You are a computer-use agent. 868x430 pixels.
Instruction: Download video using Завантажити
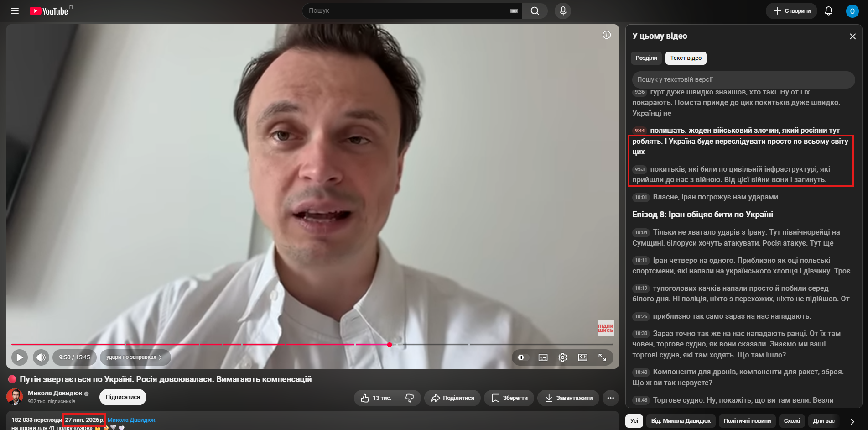pos(568,398)
